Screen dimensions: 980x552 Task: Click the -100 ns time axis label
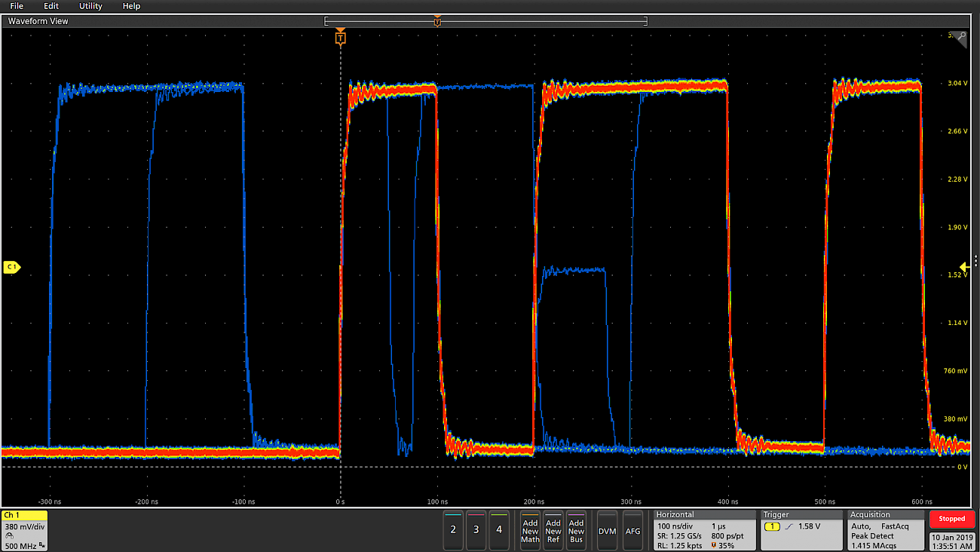[243, 501]
